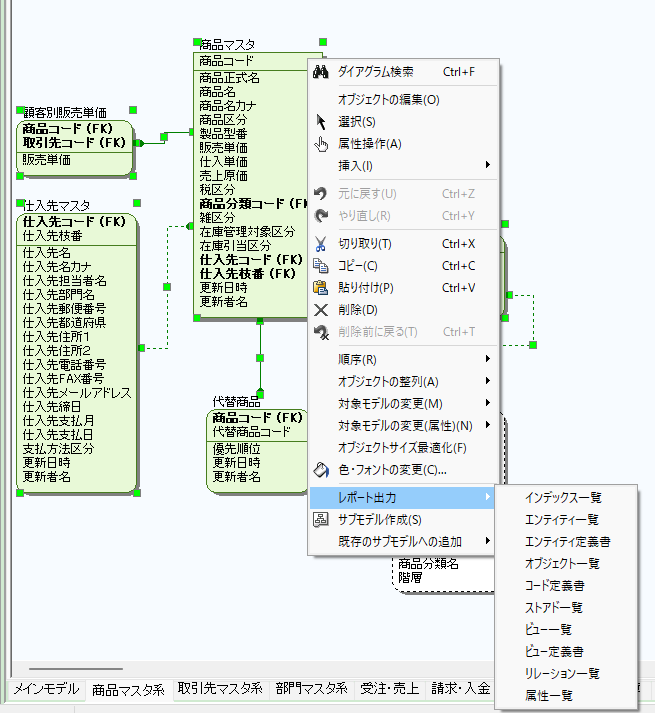Choose 貼り付け(P) menu entry
The image size is (655, 713).
403,287
